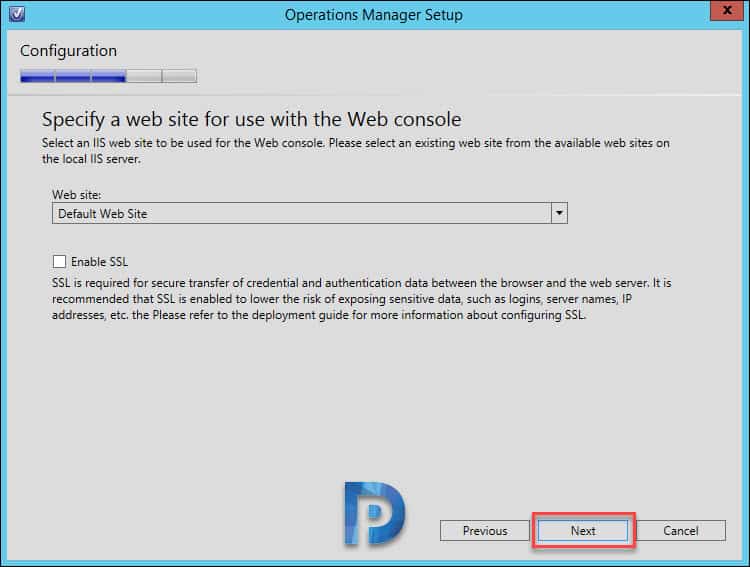Click the Configuration progress bar
This screenshot has height=567, width=750.
click(109, 76)
